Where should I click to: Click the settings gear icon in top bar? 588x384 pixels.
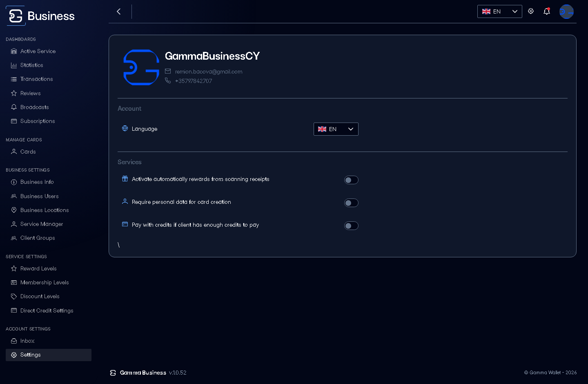coord(531,11)
